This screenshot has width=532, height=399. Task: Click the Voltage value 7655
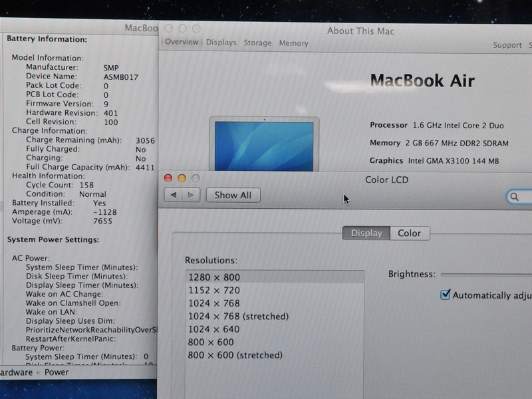pos(102,221)
